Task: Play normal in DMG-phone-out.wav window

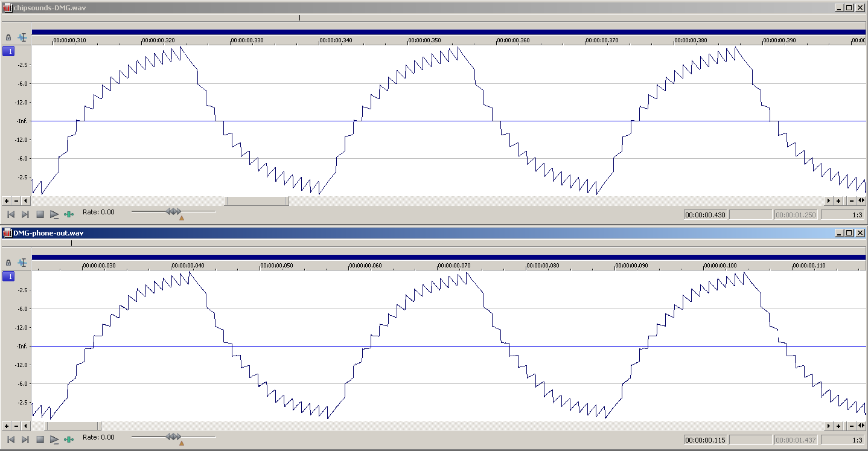Action: coord(54,440)
